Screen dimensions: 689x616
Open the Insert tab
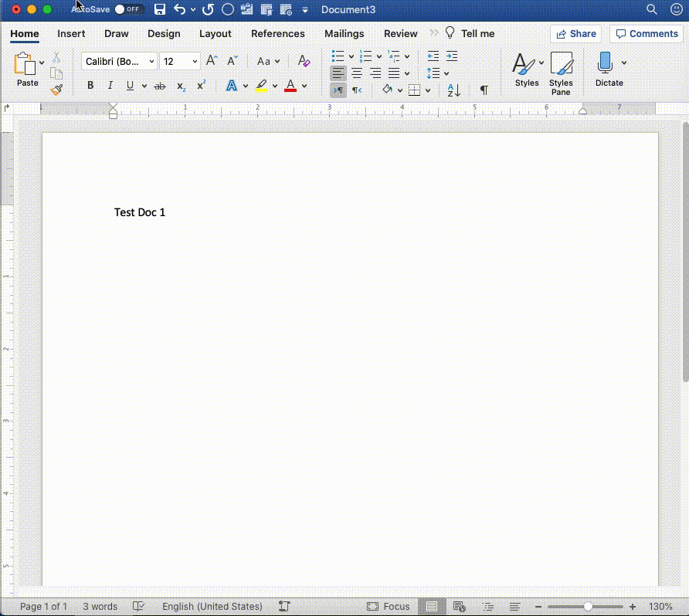(x=71, y=34)
